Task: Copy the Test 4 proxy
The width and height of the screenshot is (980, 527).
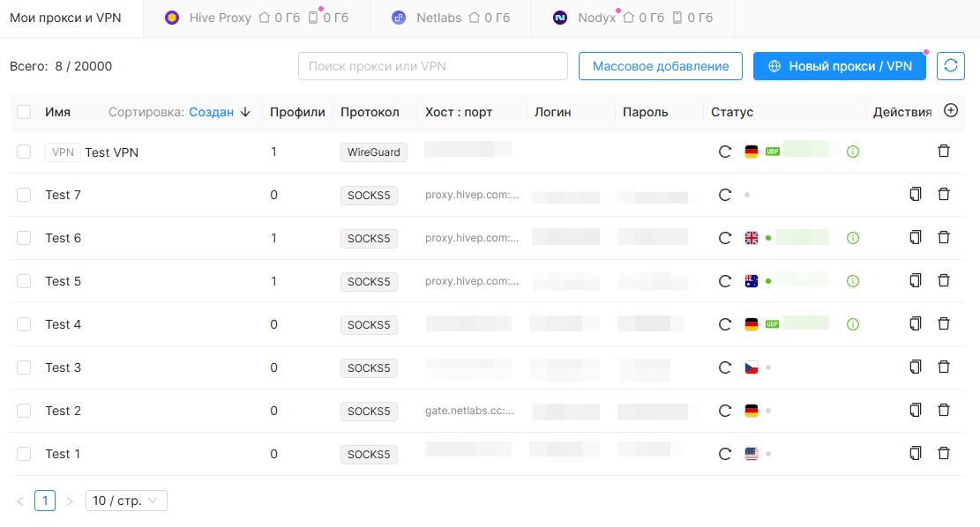Action: coord(915,323)
